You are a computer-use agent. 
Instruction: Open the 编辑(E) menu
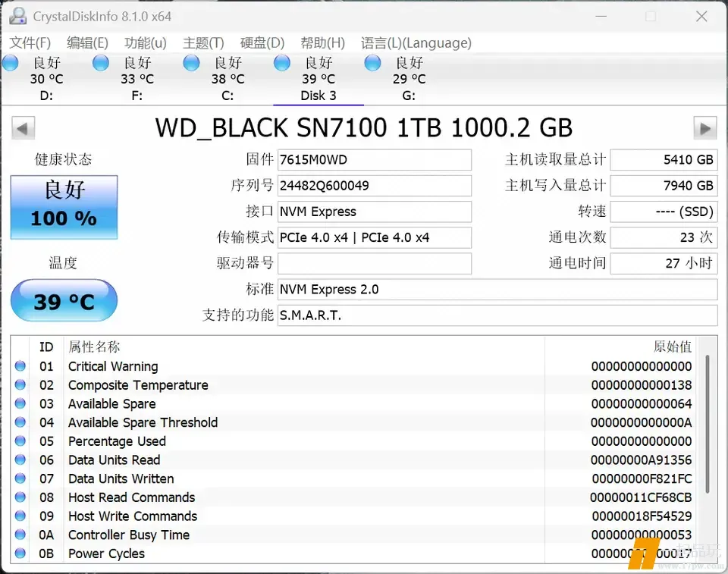click(x=87, y=42)
